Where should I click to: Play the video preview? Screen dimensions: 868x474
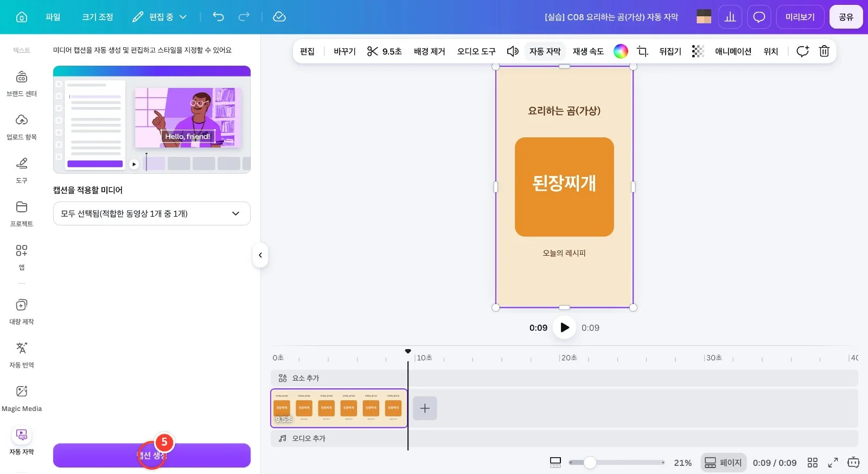(x=565, y=327)
